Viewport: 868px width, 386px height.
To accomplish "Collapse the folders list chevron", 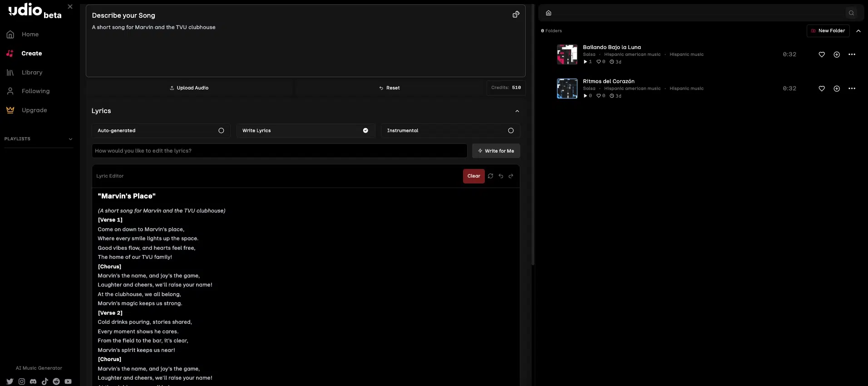I will point(858,31).
